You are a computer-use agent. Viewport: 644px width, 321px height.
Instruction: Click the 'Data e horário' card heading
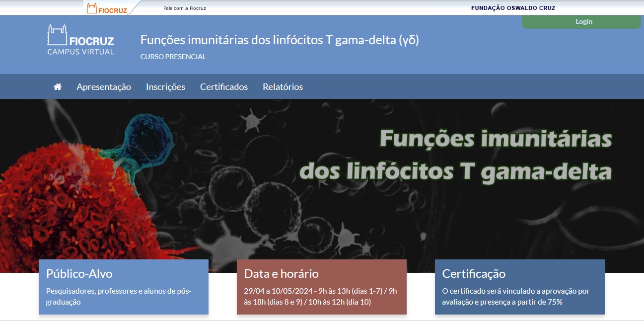(x=282, y=274)
